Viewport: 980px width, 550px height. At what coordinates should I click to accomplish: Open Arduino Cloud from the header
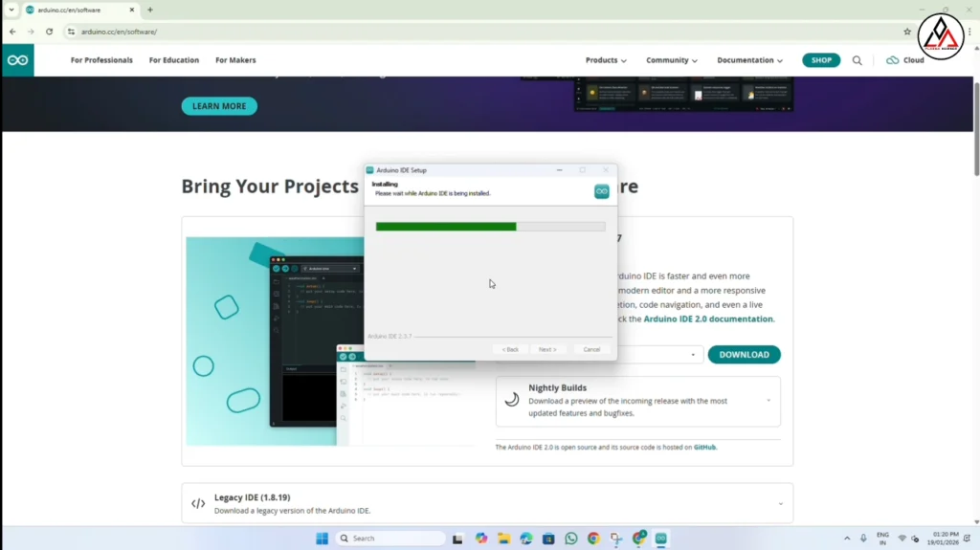point(905,60)
